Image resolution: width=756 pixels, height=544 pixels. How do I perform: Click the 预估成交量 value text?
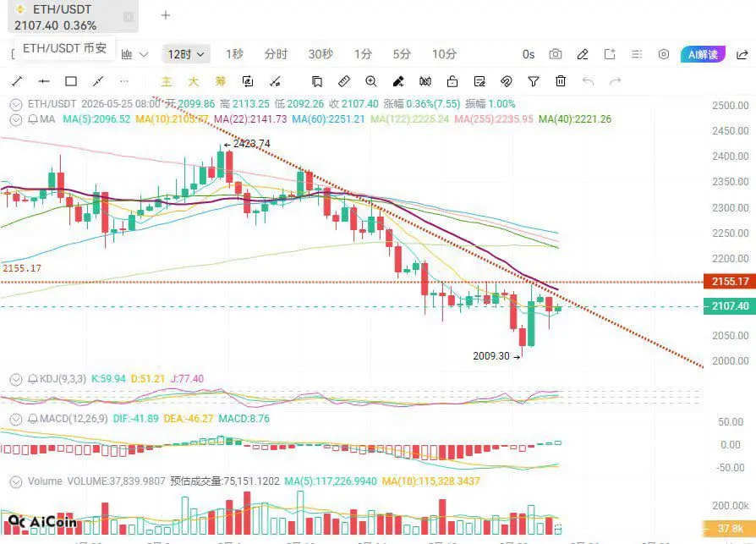tap(225, 481)
